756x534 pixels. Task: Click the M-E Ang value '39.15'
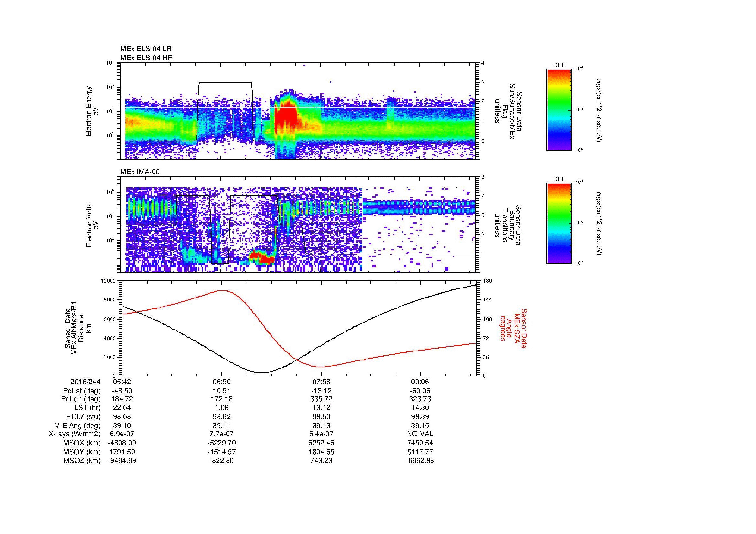coord(420,425)
